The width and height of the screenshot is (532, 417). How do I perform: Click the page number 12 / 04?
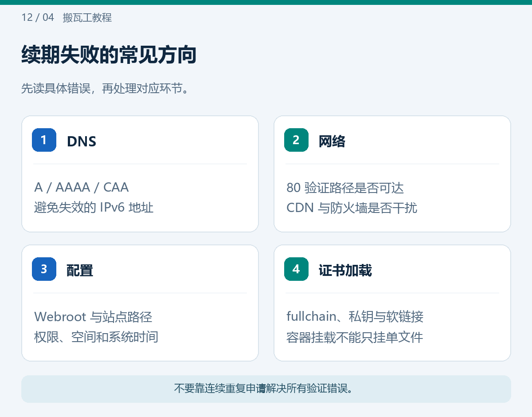click(38, 18)
